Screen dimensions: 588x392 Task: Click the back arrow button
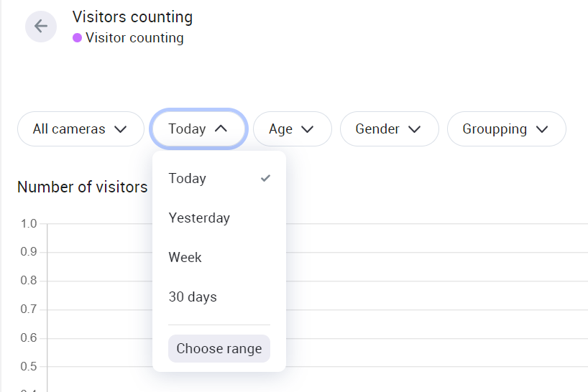click(41, 27)
